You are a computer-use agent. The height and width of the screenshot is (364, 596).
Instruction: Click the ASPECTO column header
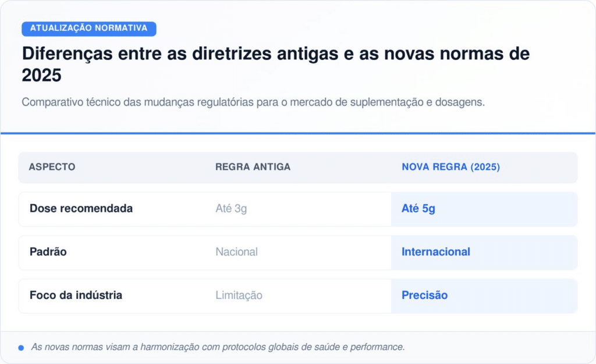pos(52,167)
